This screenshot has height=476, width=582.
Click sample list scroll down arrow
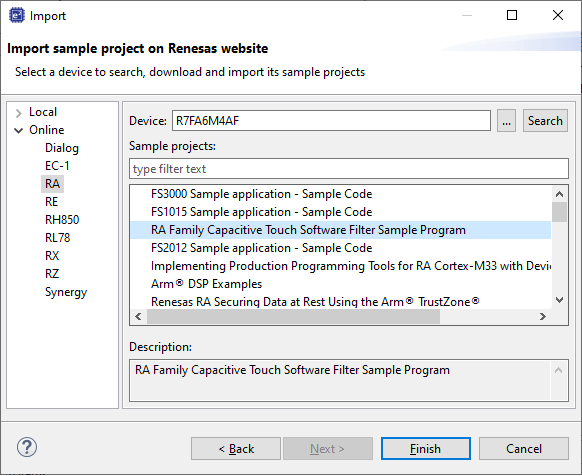pos(559,299)
